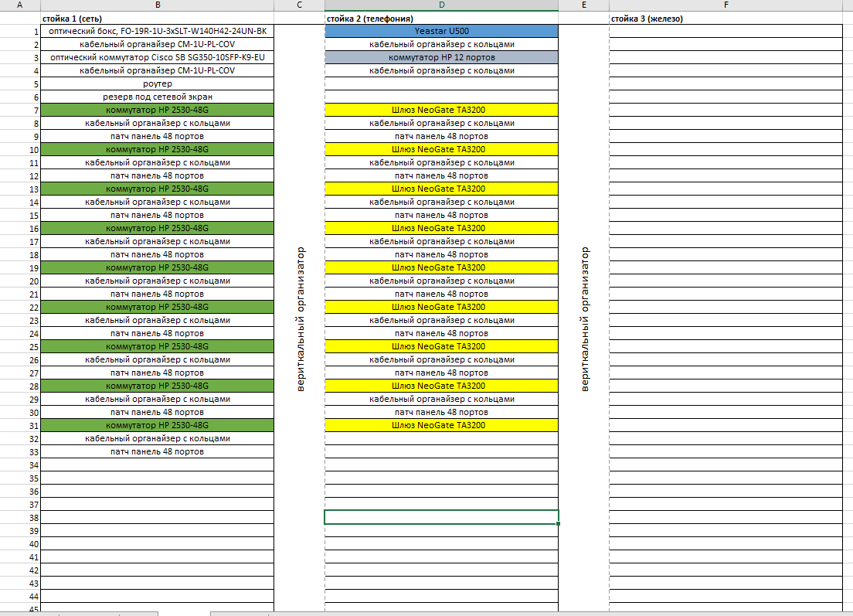This screenshot has height=616, width=853.
Task: Select 'вериткальный организатор' text in column C
Action: tap(301, 319)
